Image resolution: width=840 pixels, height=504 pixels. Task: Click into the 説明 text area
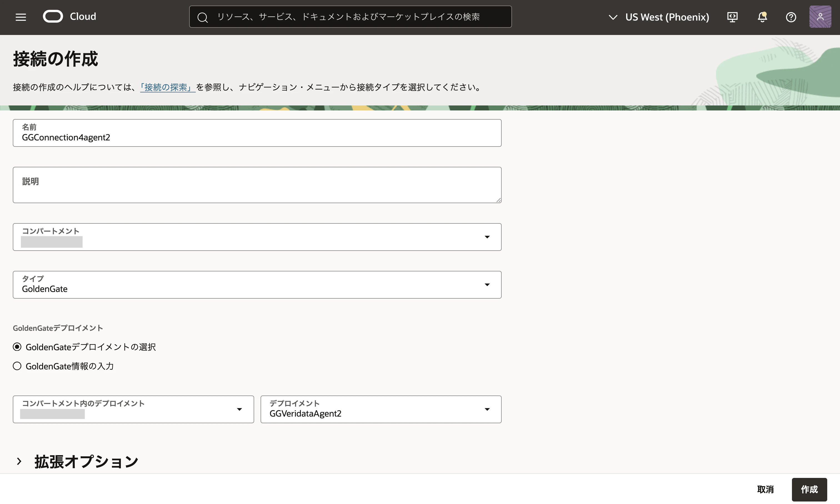coord(257,185)
